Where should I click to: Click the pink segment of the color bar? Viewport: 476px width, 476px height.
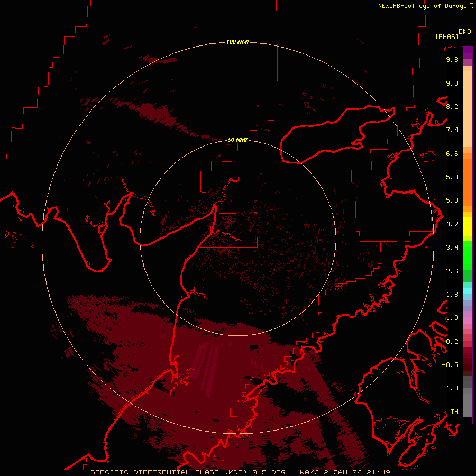coord(467,321)
